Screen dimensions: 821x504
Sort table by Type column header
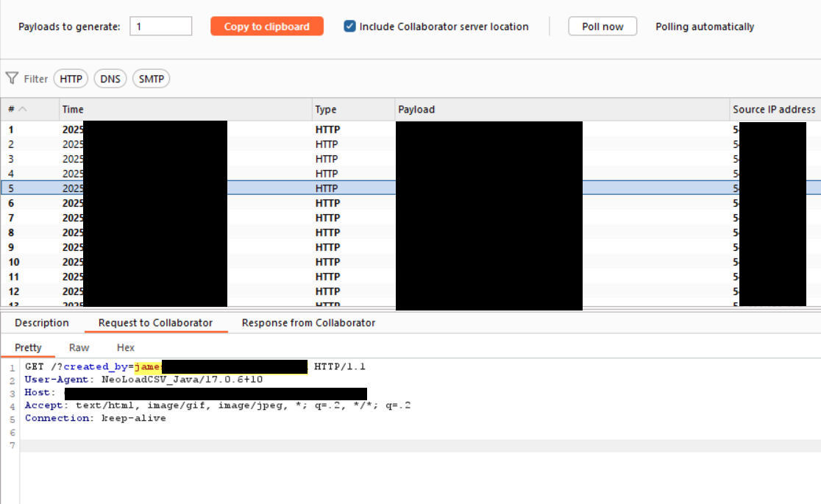point(353,109)
